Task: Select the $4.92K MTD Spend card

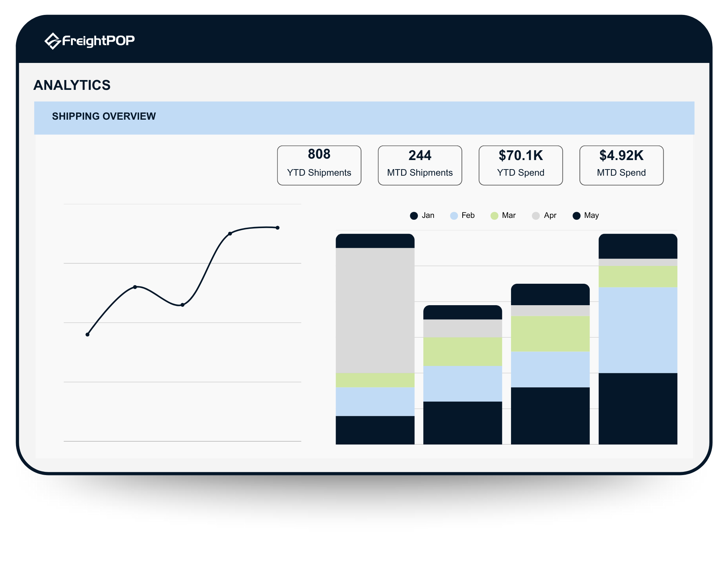Action: pos(621,166)
